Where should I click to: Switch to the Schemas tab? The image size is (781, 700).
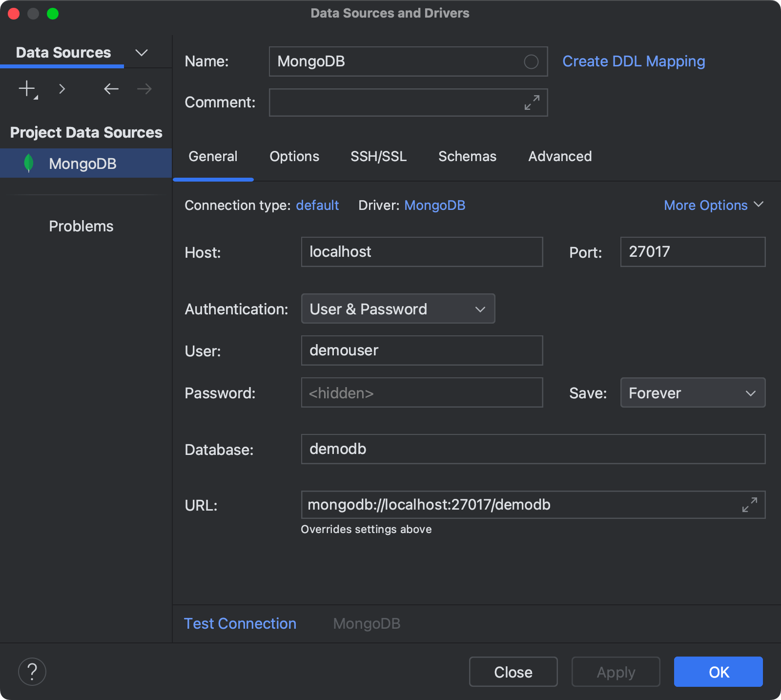tap(467, 156)
